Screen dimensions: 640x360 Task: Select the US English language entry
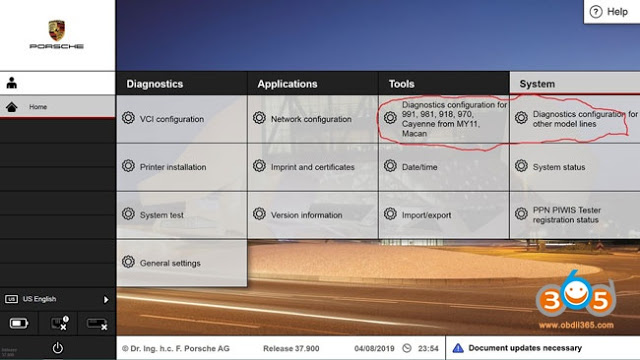coord(58,299)
